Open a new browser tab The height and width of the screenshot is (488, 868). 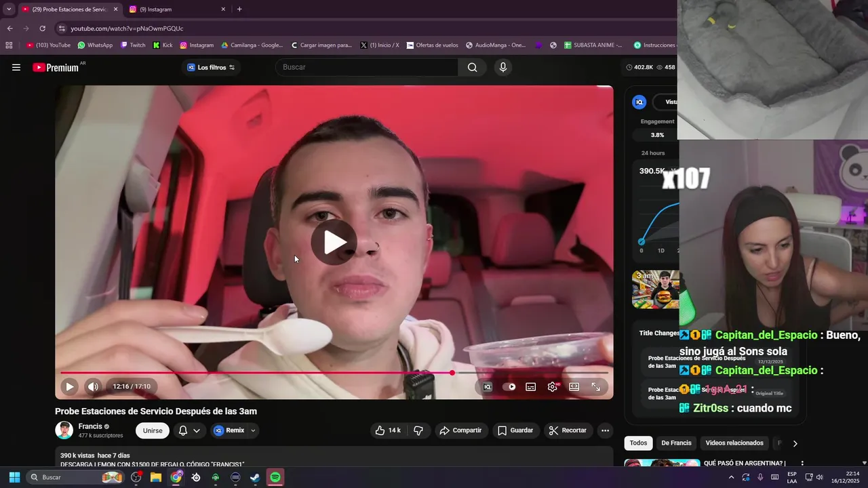tap(239, 9)
